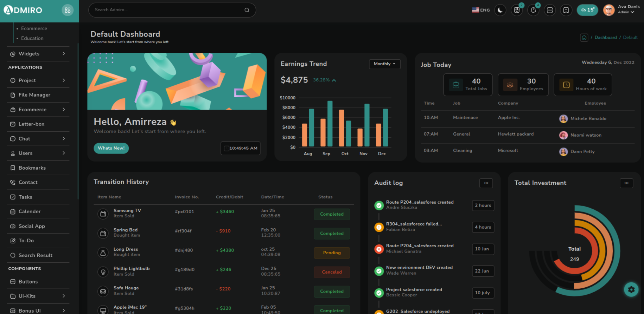Open notifications bell icon

(x=533, y=10)
